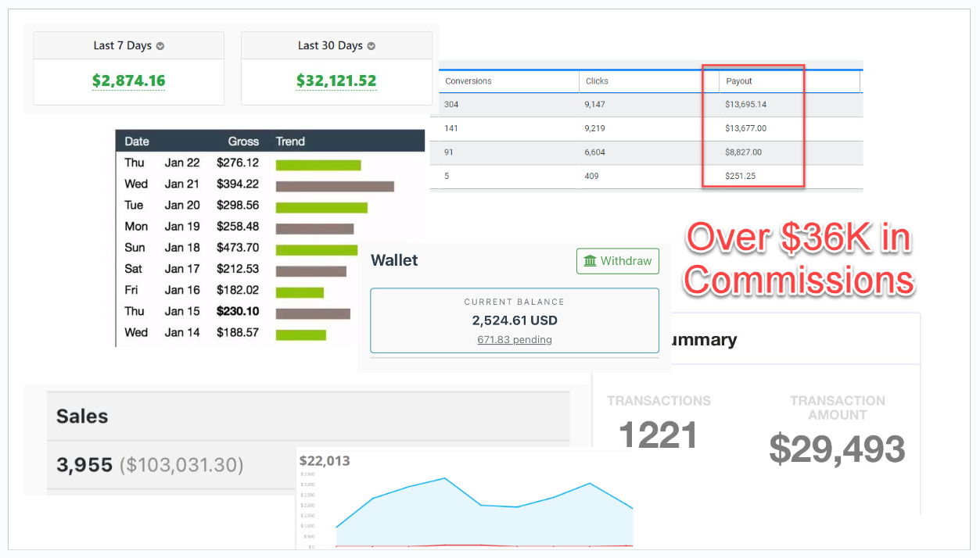Click the Date column header
Image resolution: width=980 pixels, height=558 pixels.
point(137,141)
